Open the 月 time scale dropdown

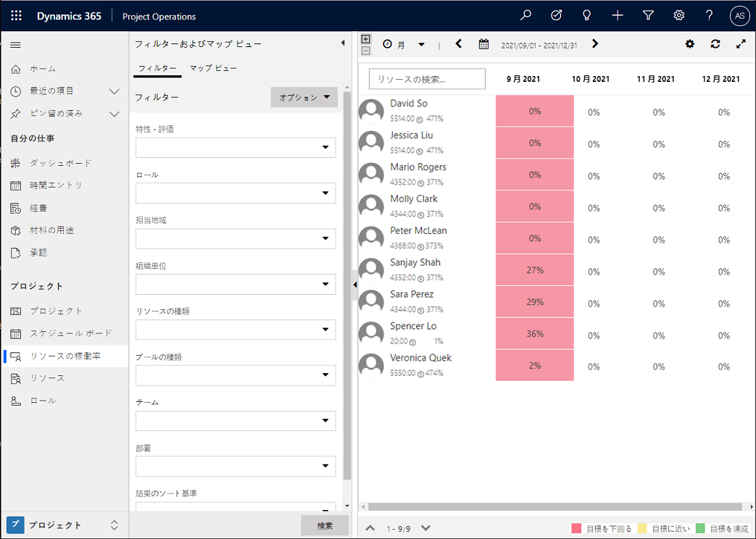coord(404,44)
